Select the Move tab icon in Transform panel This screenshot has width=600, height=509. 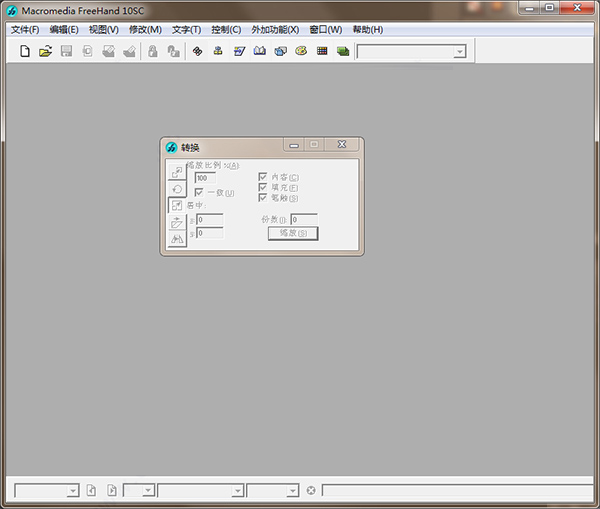click(177, 172)
